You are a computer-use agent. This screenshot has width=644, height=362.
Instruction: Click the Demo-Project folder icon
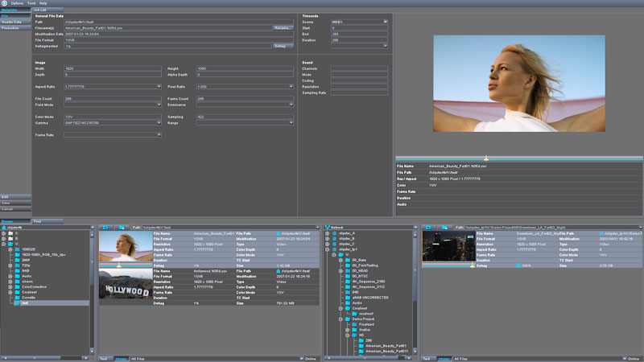[x=346, y=319]
